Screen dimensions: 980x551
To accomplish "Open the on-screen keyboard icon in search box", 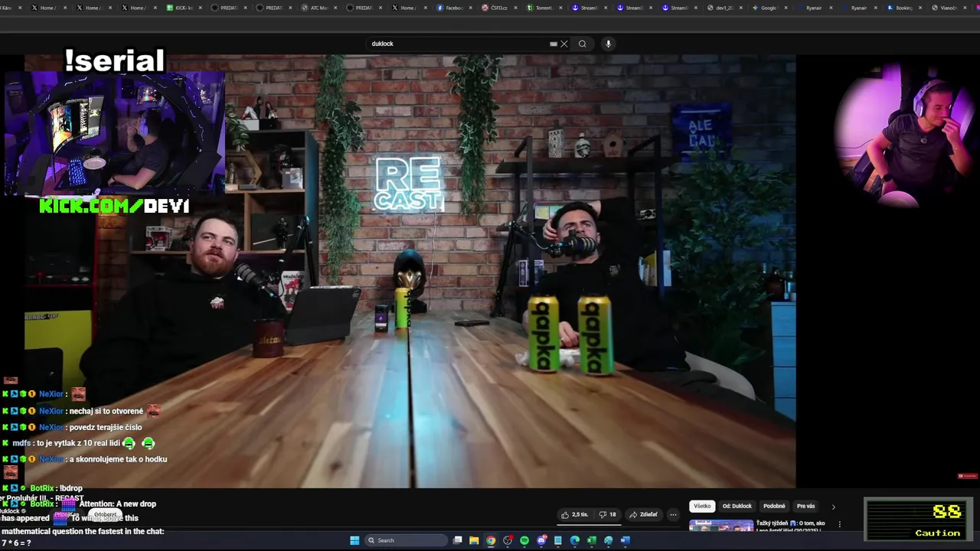I will click(554, 44).
